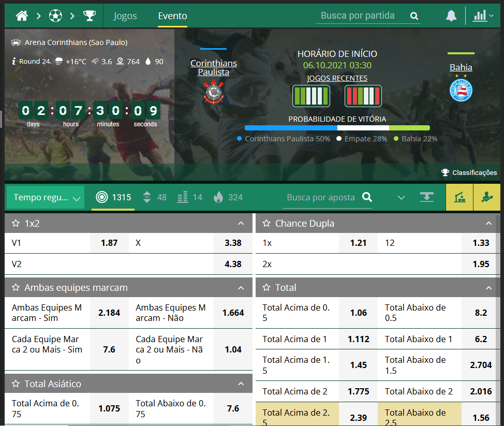This screenshot has width=504, height=426.
Task: Open the Bahia team link
Action: [x=461, y=67]
